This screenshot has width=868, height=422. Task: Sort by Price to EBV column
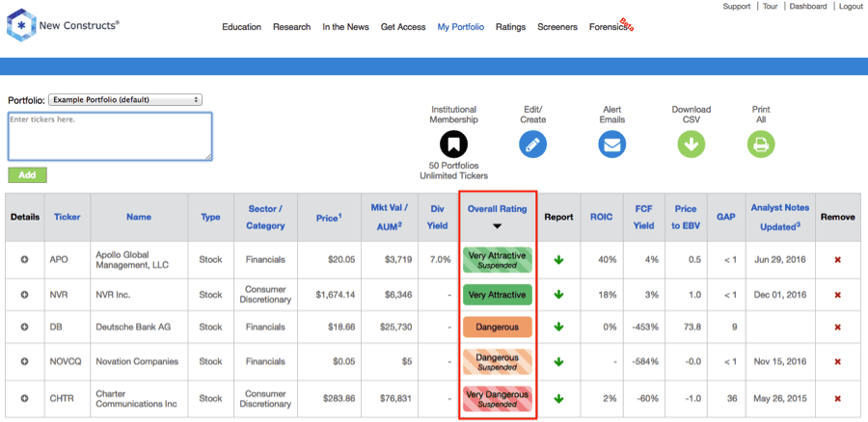[686, 218]
